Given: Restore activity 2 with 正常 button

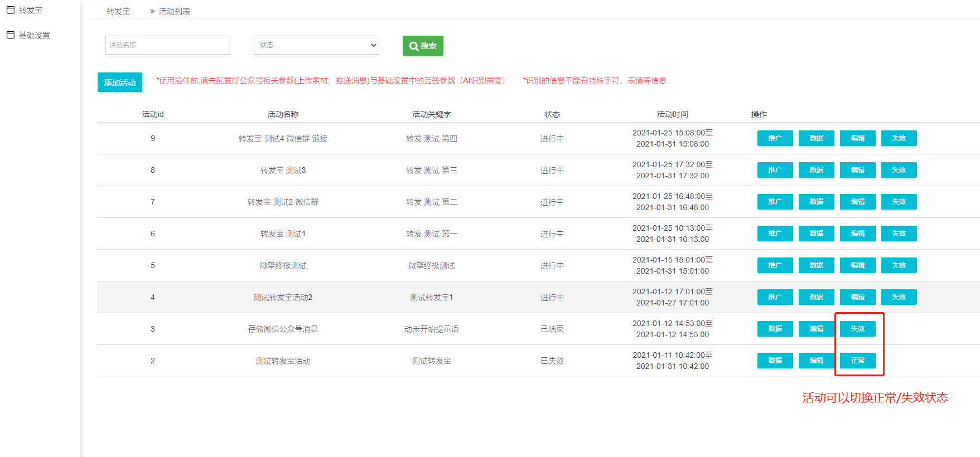Looking at the screenshot, I should (857, 361).
